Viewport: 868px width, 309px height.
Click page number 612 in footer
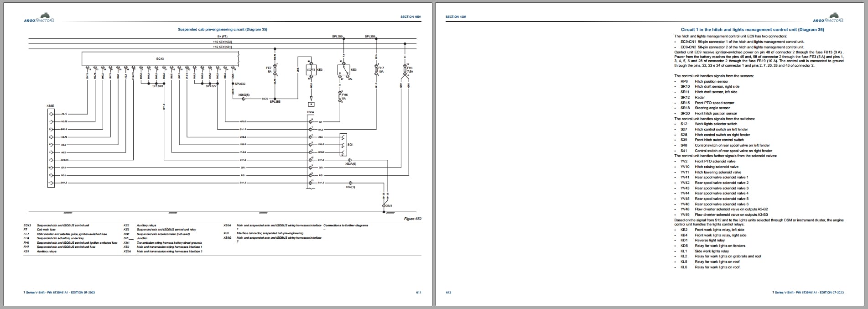[448, 293]
